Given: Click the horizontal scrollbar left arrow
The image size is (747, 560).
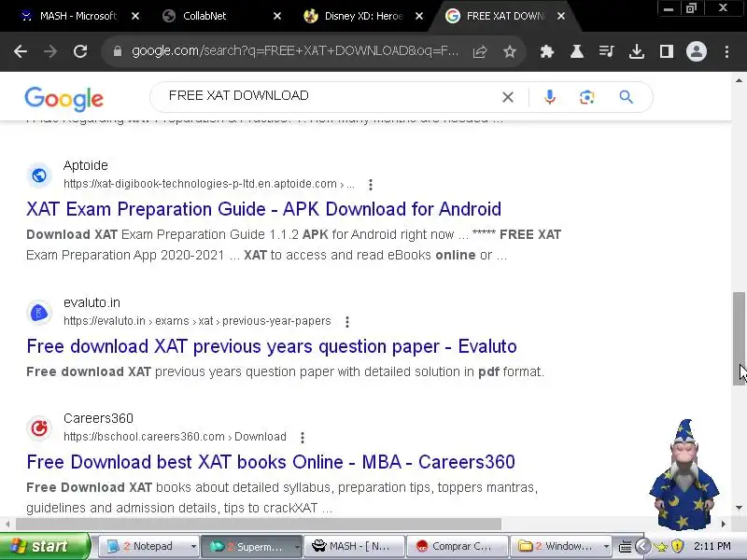Looking at the screenshot, I should point(7,524).
